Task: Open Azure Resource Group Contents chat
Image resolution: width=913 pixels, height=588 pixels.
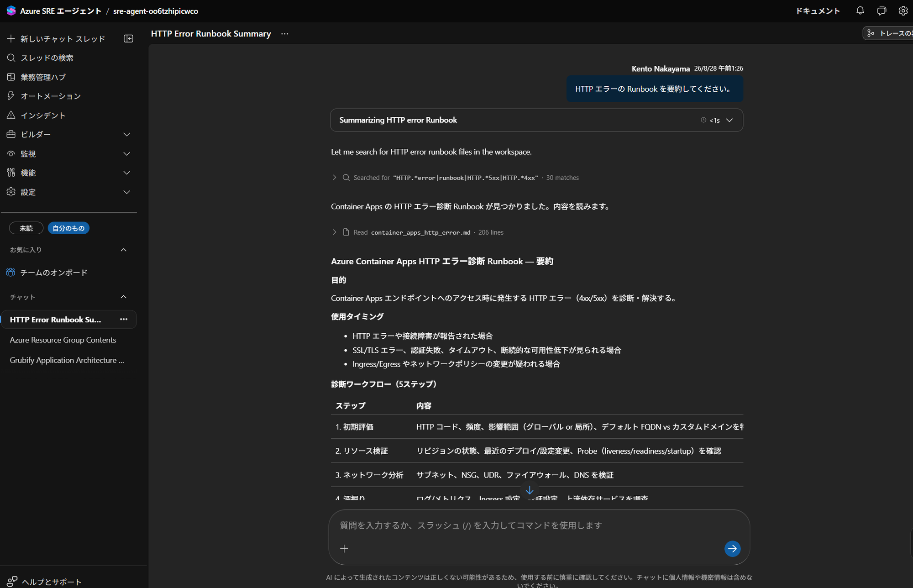Action: tap(63, 340)
